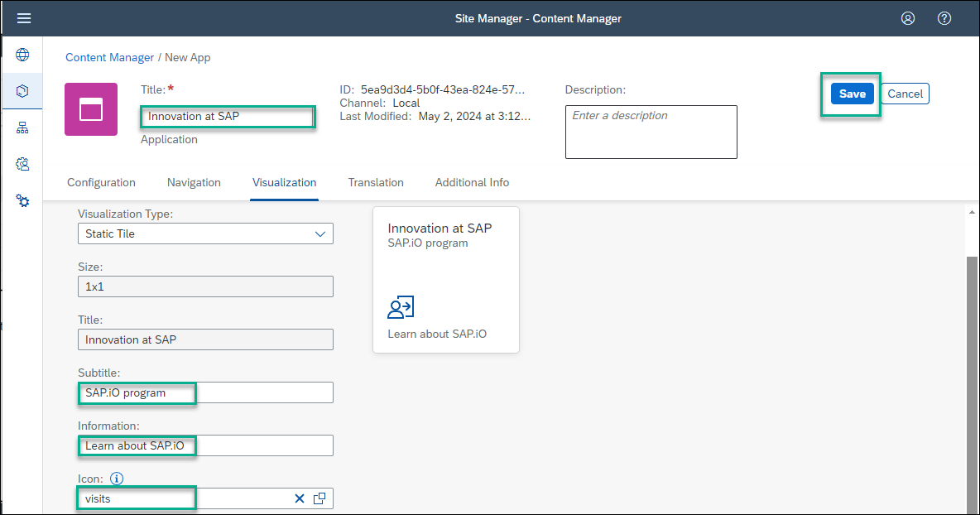Switch to the Navigation tab

(194, 182)
